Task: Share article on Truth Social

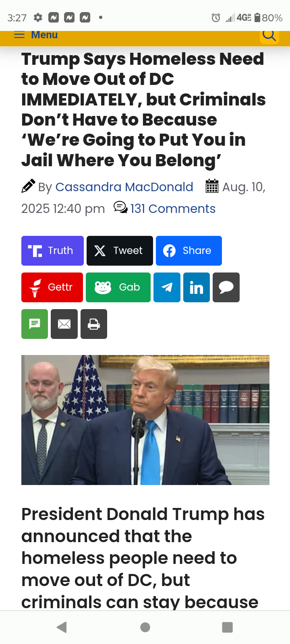Action: click(52, 251)
